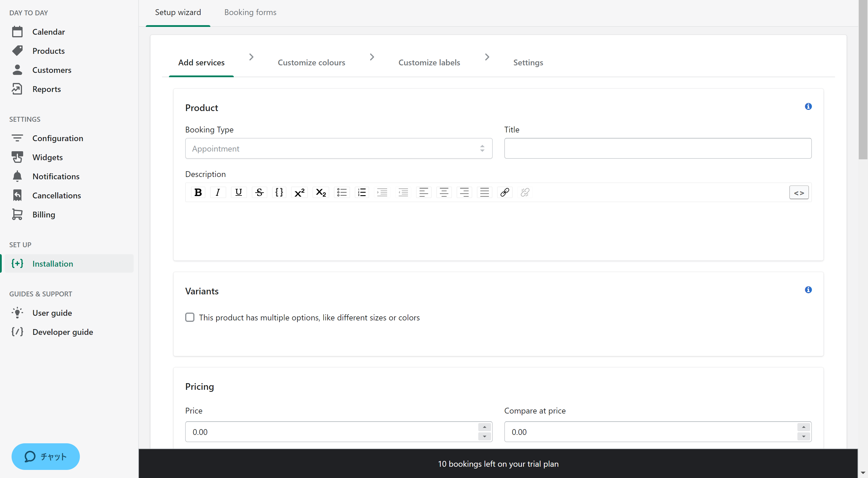Open the Booking Type dropdown

pyautogui.click(x=339, y=149)
